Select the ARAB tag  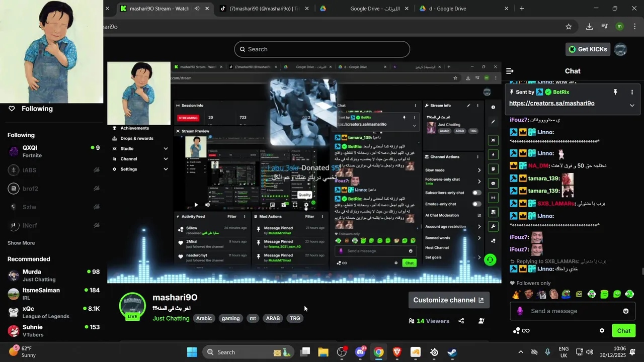click(273, 318)
